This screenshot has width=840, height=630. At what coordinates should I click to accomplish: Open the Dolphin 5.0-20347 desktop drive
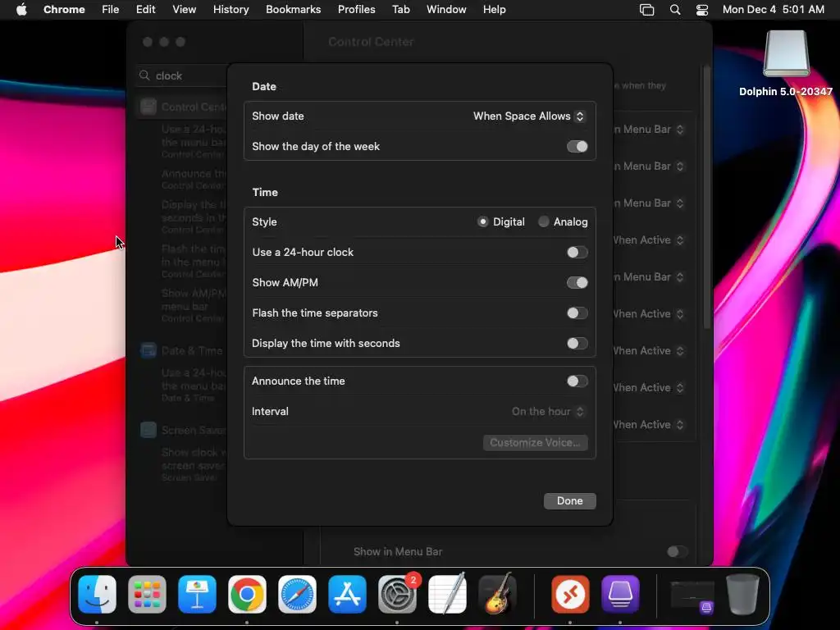point(786,63)
